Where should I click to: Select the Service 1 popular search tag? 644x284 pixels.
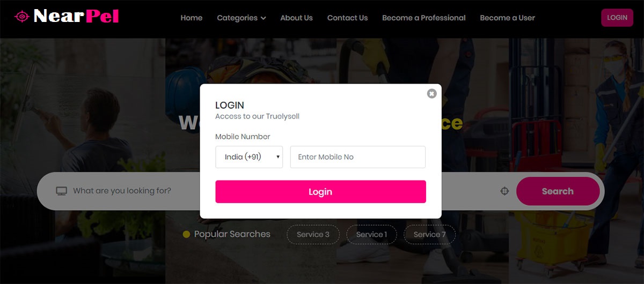[x=371, y=234]
